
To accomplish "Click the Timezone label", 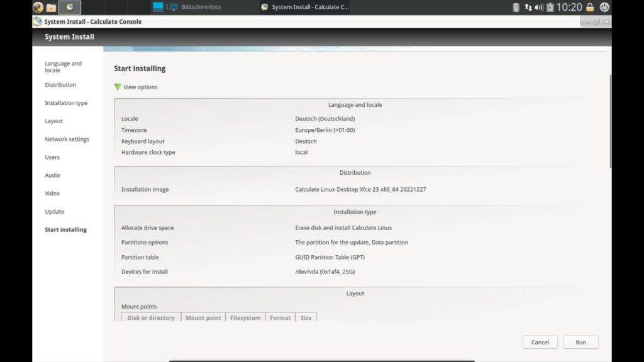I will (134, 130).
